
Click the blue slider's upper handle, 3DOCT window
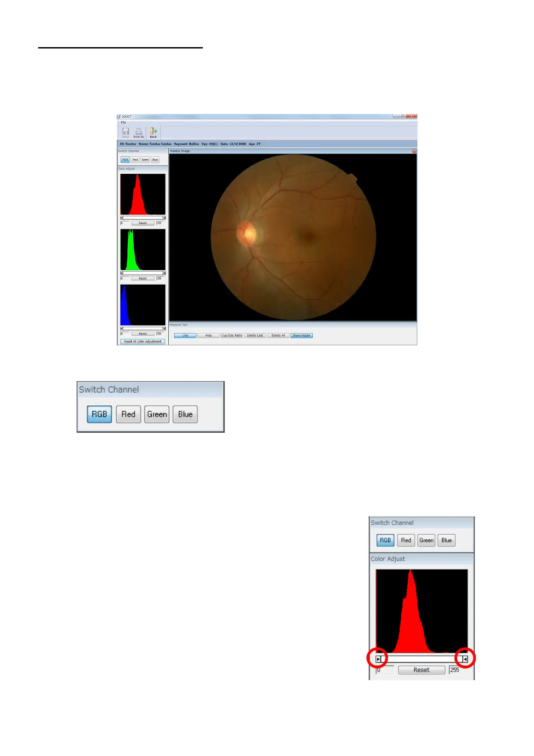click(x=164, y=328)
